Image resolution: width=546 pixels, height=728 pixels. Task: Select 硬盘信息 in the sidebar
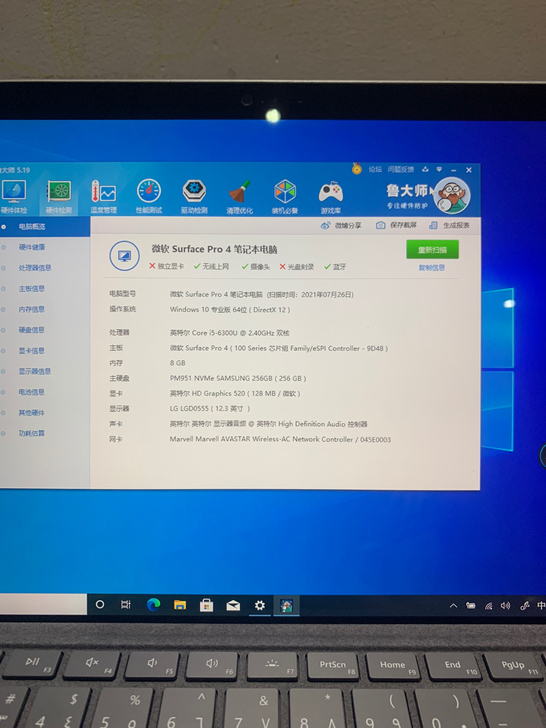pyautogui.click(x=32, y=330)
